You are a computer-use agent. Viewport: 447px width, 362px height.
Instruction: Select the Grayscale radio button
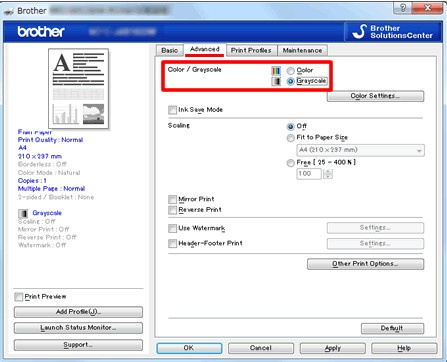[x=291, y=81]
